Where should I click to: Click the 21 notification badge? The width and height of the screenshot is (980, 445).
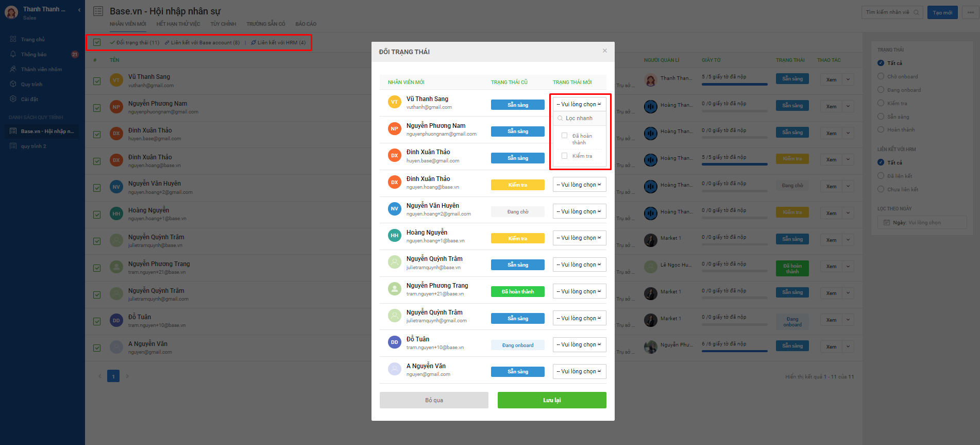coord(75,54)
